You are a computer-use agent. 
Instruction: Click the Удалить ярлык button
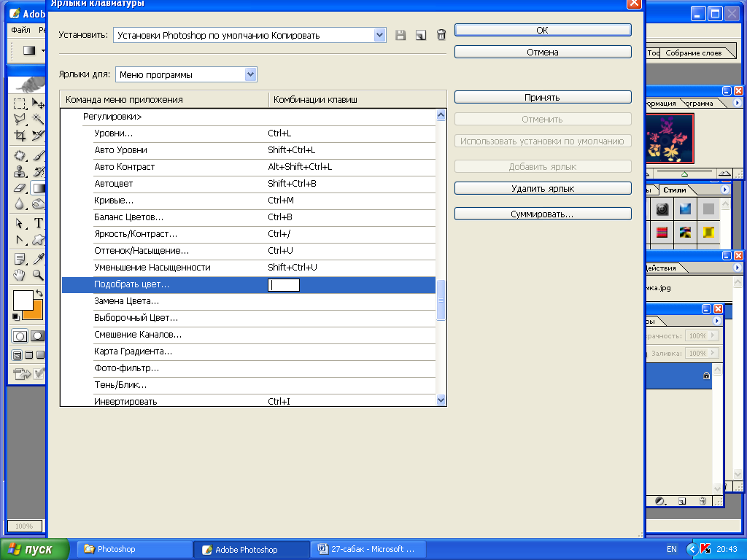tap(543, 189)
